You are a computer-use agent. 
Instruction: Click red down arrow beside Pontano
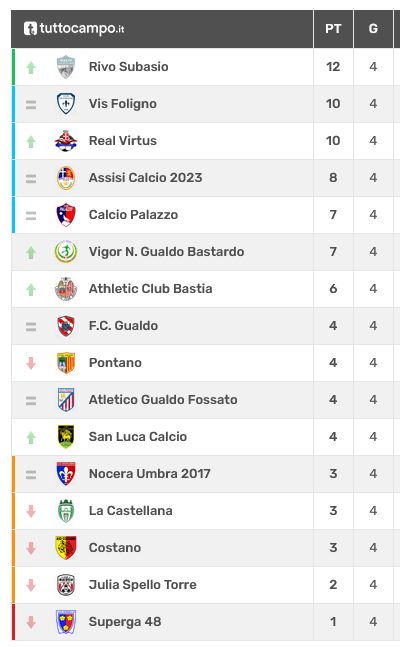coord(31,363)
